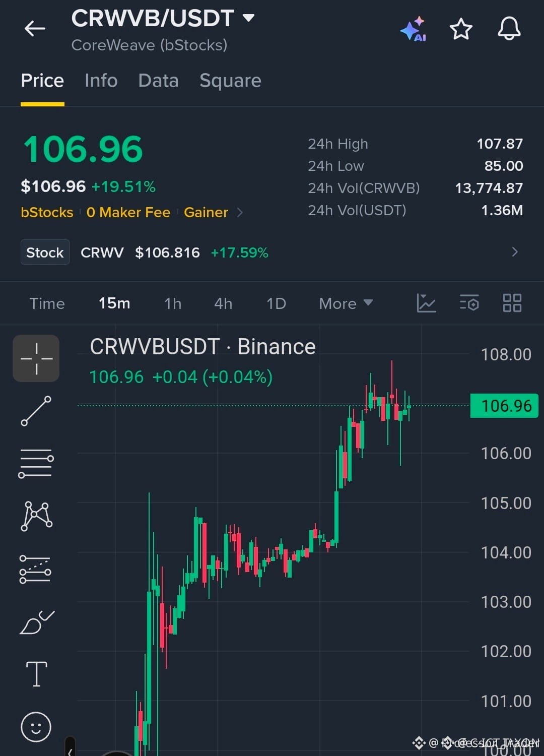Select the brush drawing tool
Viewport: 544px width, 756px height.
[36, 622]
